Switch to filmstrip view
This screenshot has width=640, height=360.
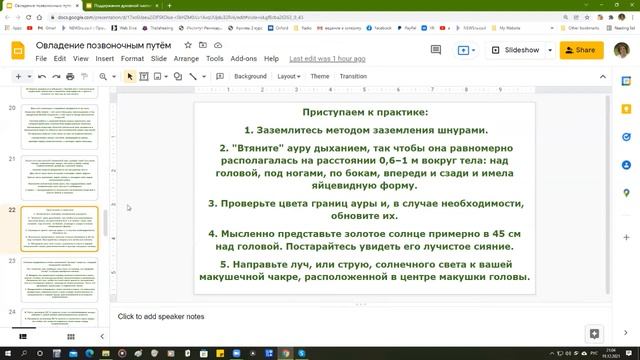(x=23, y=336)
